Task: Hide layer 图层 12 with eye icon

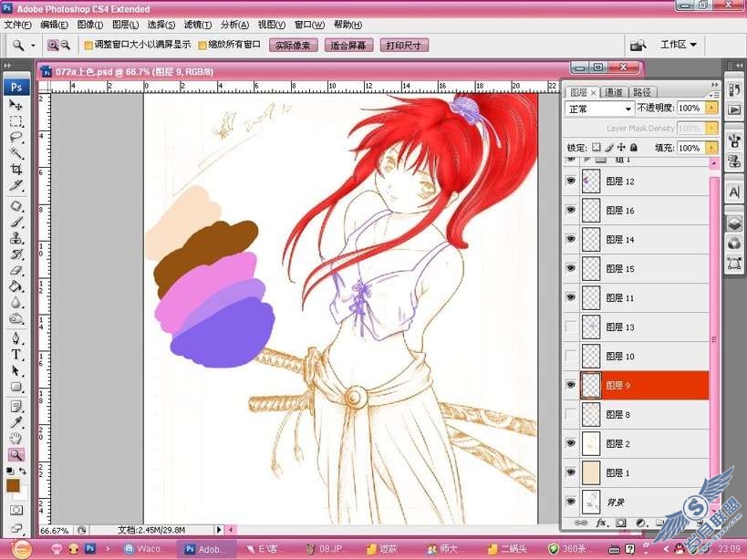Action: 571,181
